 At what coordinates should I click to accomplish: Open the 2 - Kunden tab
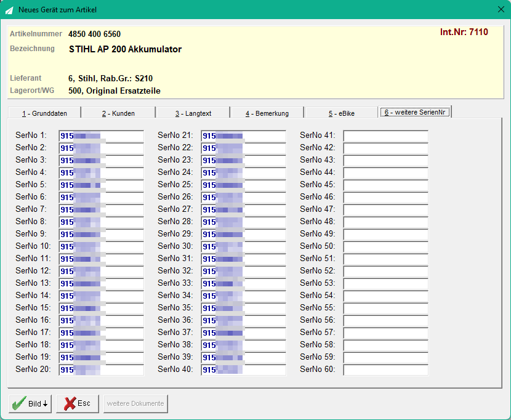click(118, 113)
